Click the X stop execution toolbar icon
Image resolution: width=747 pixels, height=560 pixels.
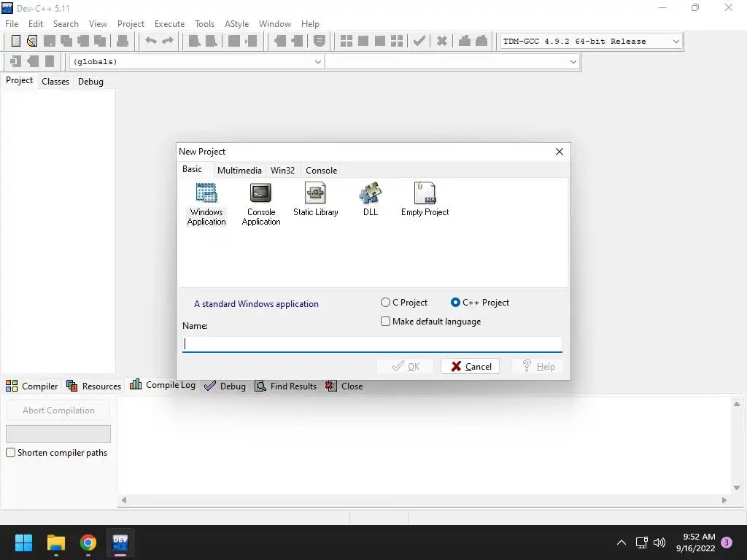(x=442, y=41)
